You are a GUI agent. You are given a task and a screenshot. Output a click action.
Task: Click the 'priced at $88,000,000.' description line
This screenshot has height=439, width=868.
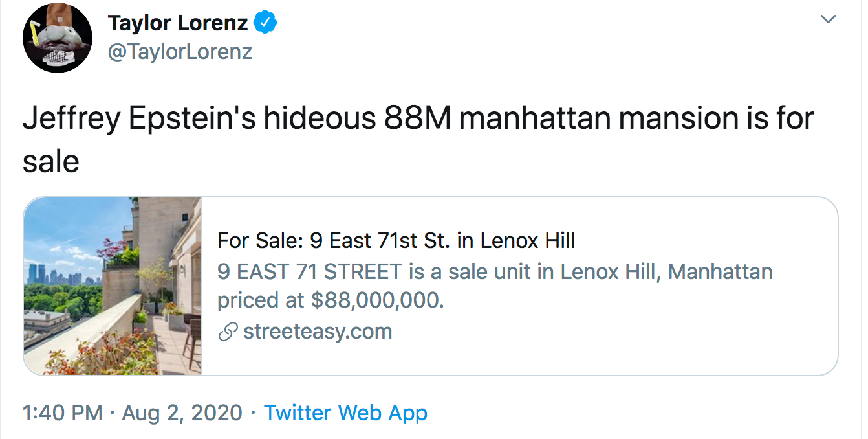click(x=331, y=301)
